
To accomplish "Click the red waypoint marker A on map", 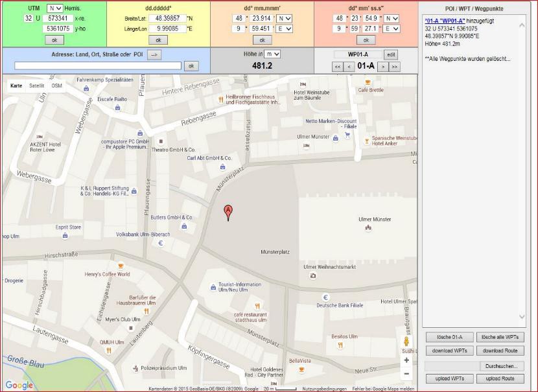I will (228, 211).
